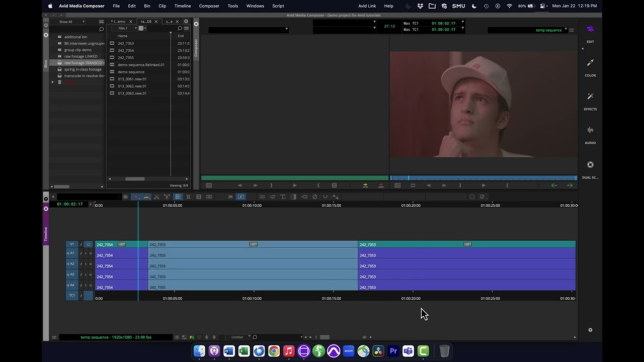
Task: Click the search icon in Bins sidebar
Action: point(101,29)
